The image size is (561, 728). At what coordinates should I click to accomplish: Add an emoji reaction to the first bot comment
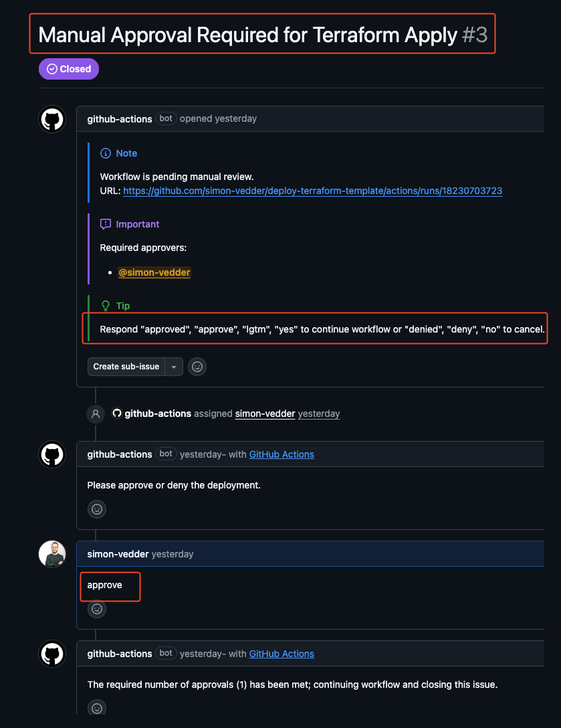point(197,366)
